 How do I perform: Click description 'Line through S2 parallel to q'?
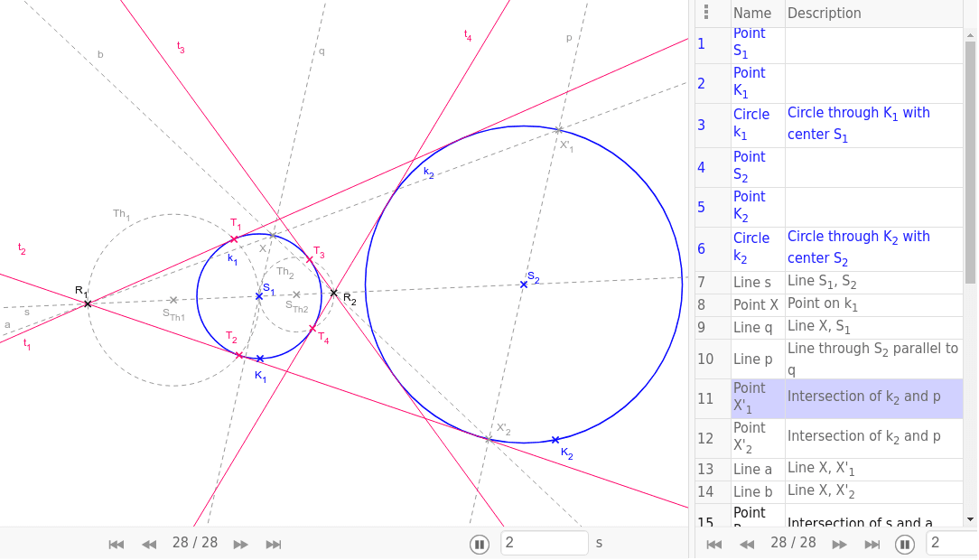coord(872,359)
